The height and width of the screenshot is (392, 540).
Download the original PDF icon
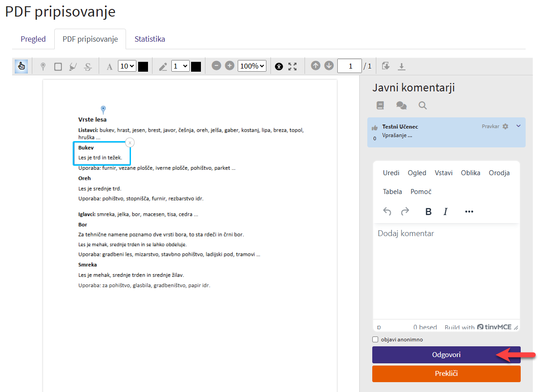[x=402, y=66]
